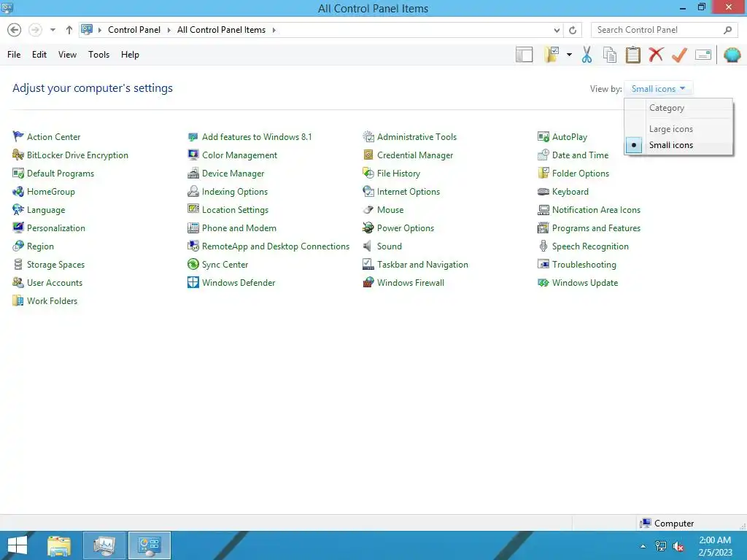Click the orange checkmark Properties icon
This screenshot has height=560, width=747.
coord(679,55)
